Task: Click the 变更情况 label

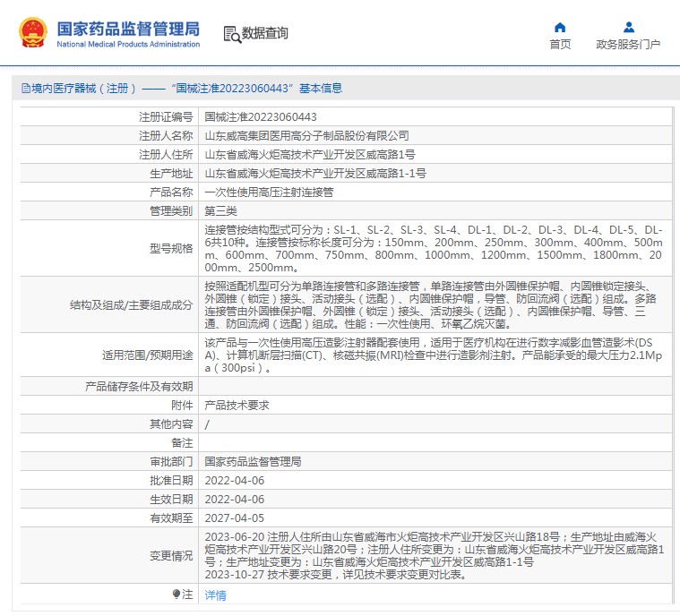Action: [x=171, y=556]
